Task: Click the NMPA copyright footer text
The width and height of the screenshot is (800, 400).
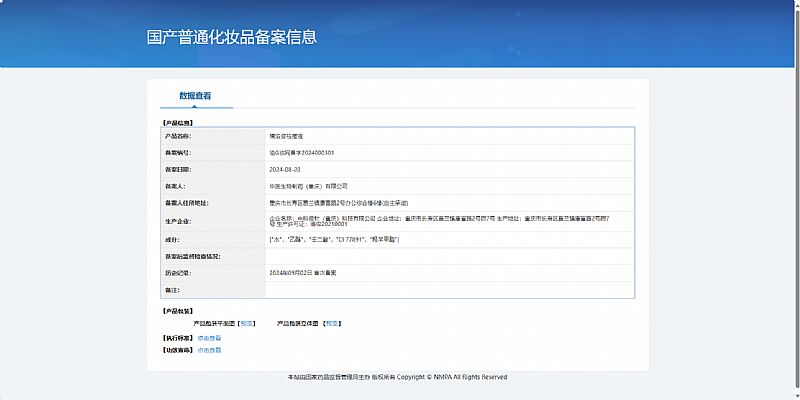Action: [x=397, y=377]
